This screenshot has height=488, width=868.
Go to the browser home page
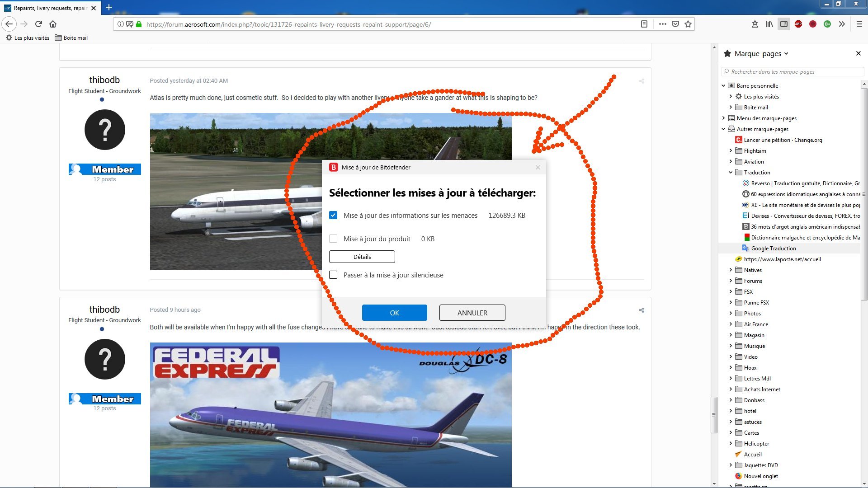53,24
